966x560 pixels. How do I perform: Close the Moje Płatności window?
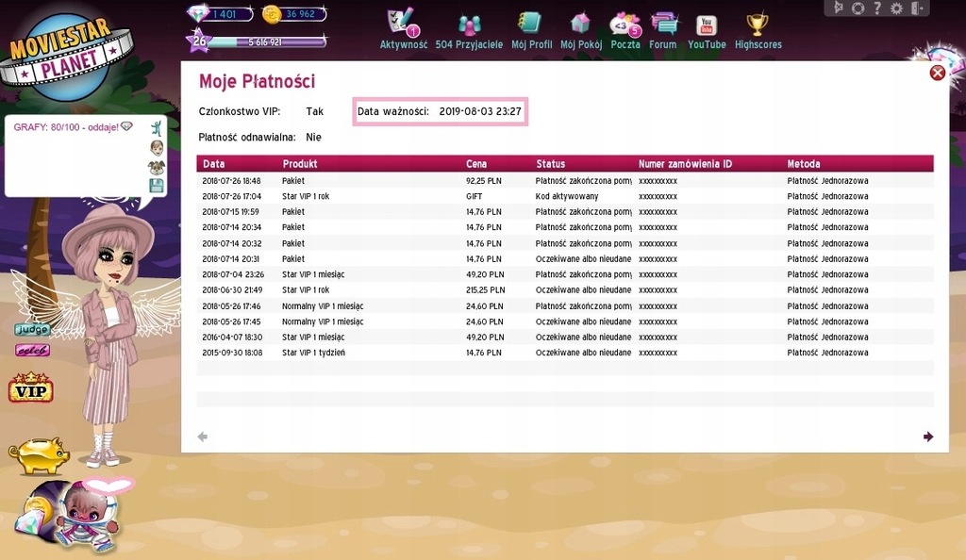[937, 73]
